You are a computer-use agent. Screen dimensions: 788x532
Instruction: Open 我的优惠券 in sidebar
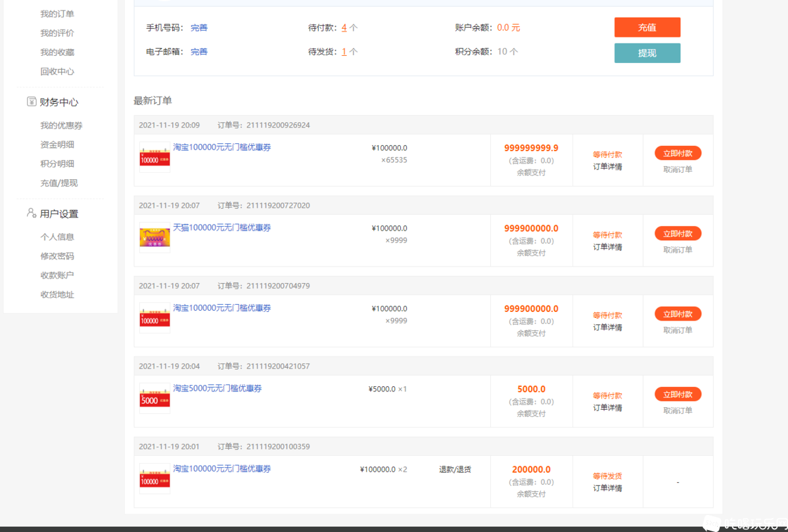tap(61, 125)
